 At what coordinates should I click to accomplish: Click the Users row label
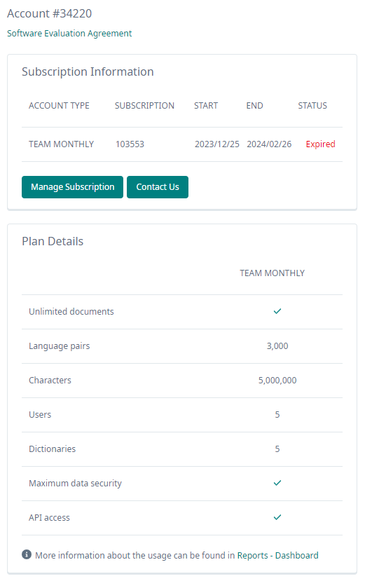40,415
